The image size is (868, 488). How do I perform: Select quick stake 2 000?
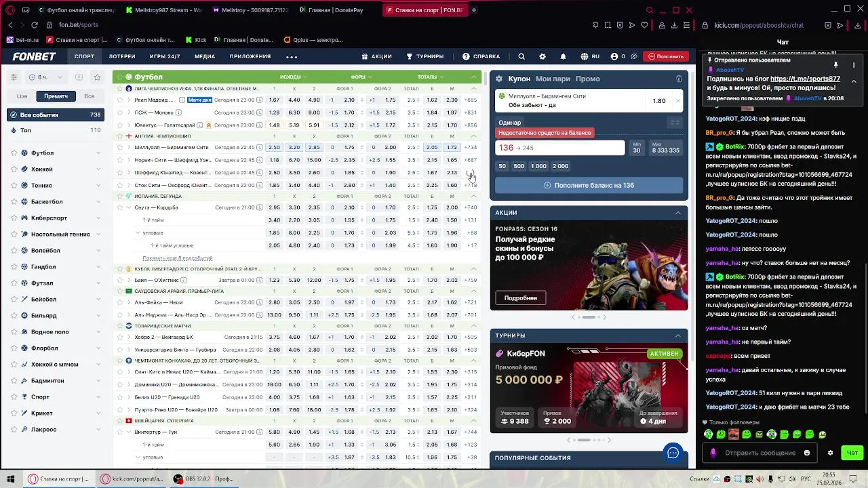coord(560,166)
